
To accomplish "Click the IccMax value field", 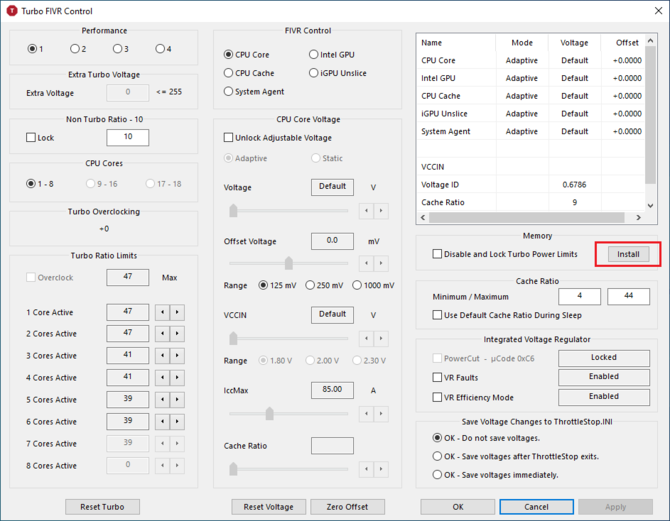I will tap(332, 390).
